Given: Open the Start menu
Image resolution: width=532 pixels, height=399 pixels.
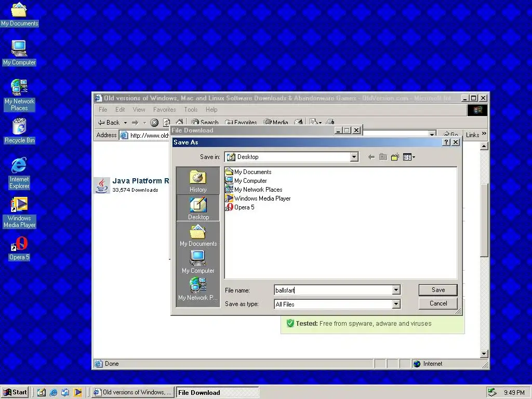Looking at the screenshot, I should [x=15, y=392].
